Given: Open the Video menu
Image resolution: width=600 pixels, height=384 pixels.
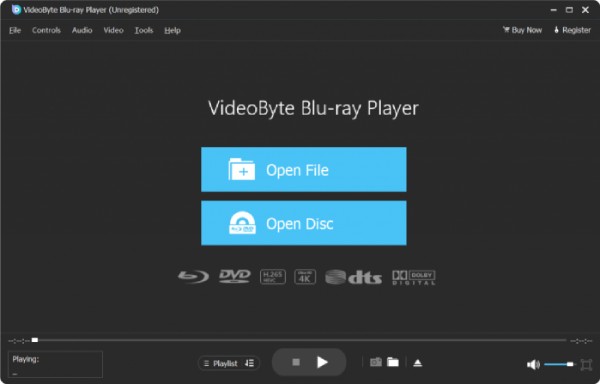Looking at the screenshot, I should (x=113, y=30).
